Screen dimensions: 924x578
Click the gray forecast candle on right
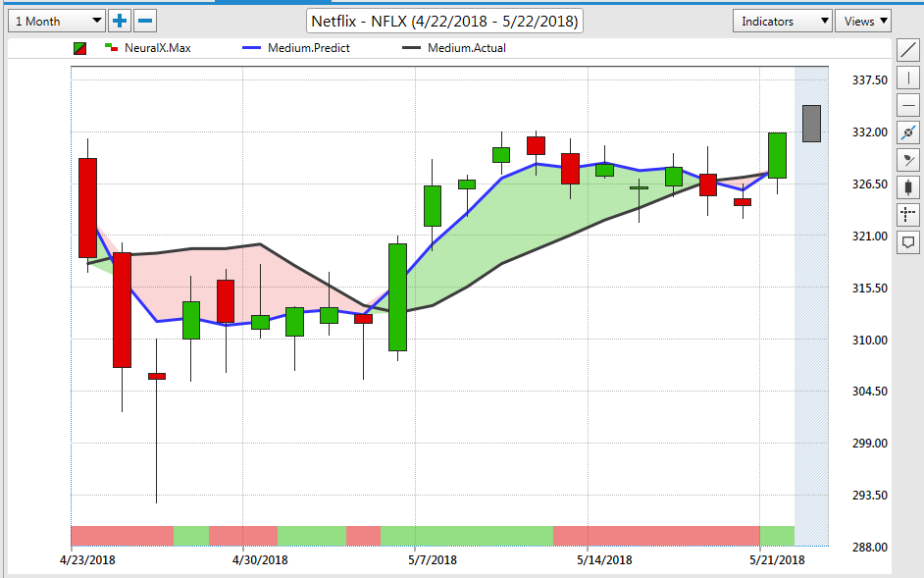click(x=811, y=123)
